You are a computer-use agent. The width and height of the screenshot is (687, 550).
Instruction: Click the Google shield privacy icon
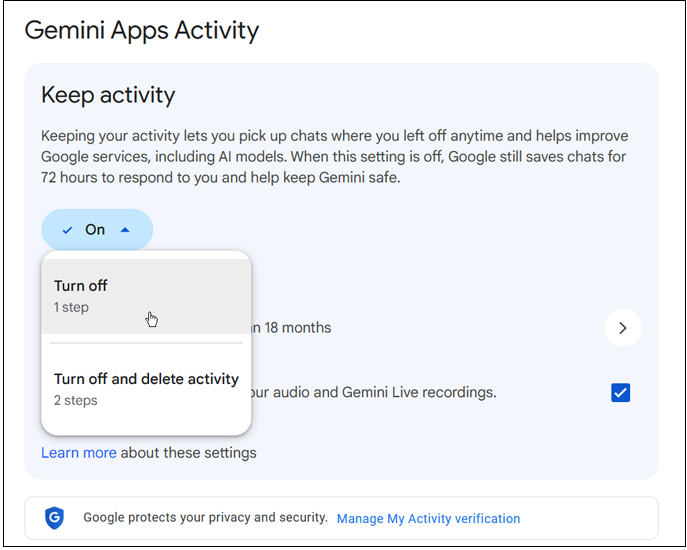(x=55, y=518)
